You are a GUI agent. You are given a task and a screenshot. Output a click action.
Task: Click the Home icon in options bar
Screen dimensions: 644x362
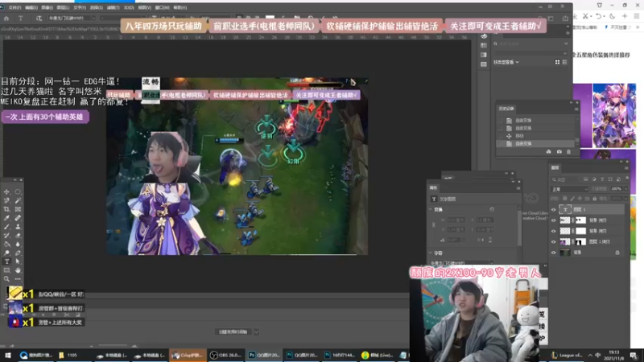[x=6, y=19]
